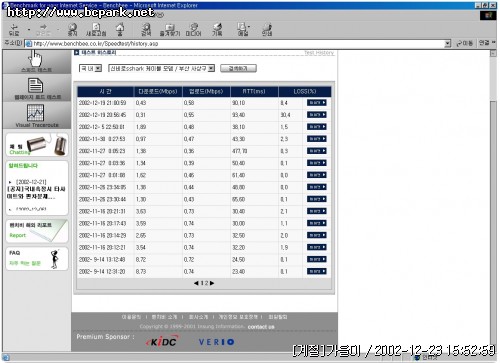The width and height of the screenshot is (500, 363).
Task: Click the first footer link on the left
Action: pyautogui.click(x=131, y=317)
